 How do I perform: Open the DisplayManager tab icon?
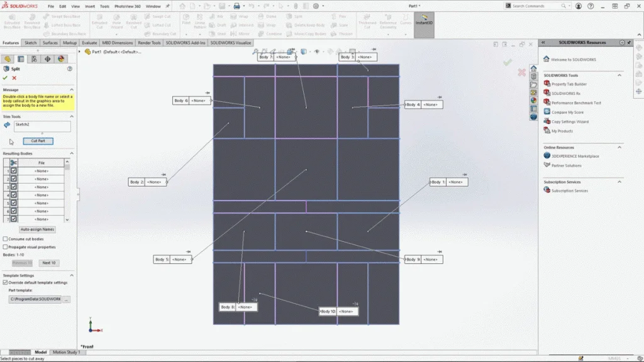pyautogui.click(x=61, y=59)
